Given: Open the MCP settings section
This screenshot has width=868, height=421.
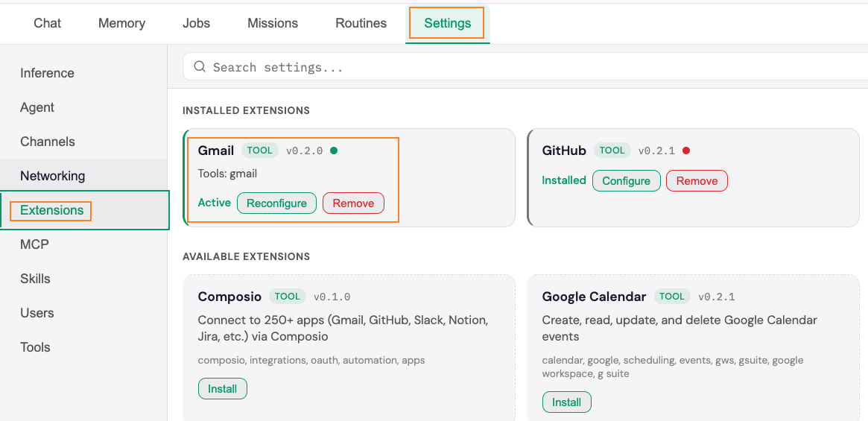Looking at the screenshot, I should point(34,244).
